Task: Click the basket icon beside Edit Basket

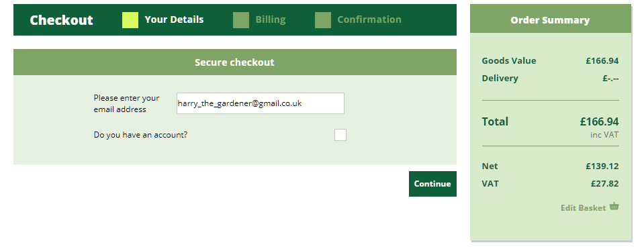Action: 614,206
